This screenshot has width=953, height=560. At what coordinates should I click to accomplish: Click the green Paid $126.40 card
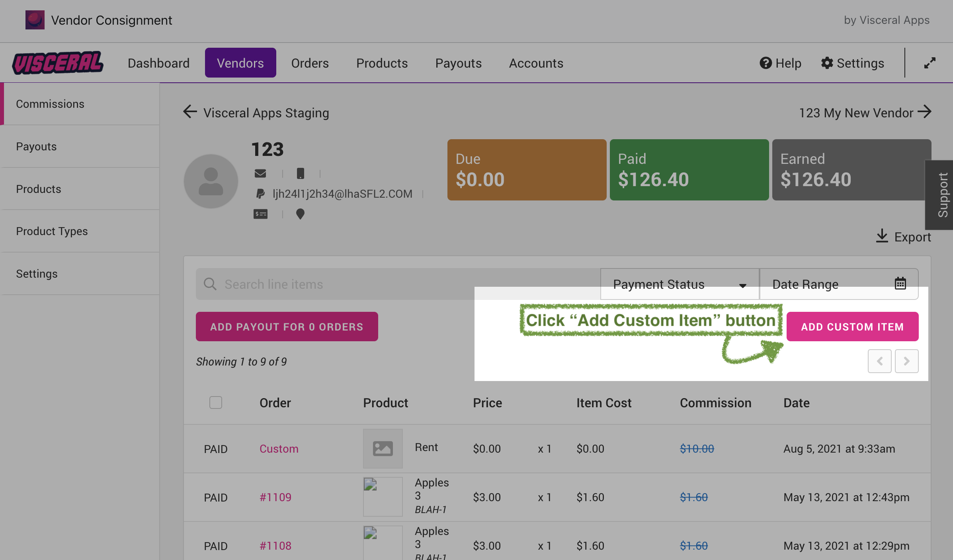689,170
